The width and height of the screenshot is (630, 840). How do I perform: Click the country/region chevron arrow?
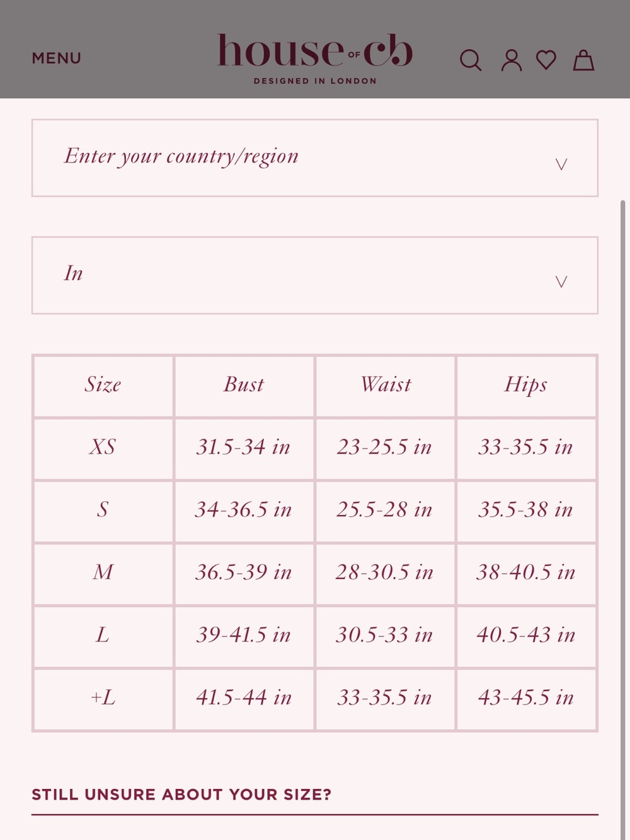(561, 164)
